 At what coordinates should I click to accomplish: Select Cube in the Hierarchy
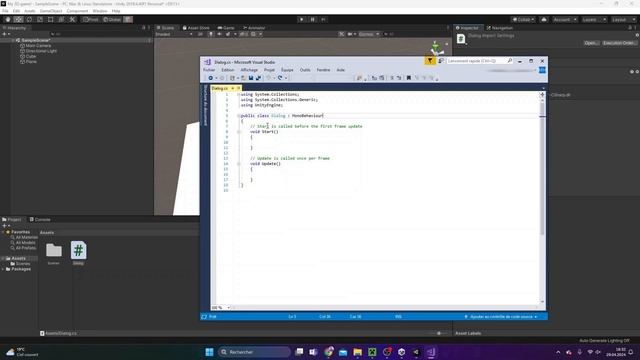31,56
